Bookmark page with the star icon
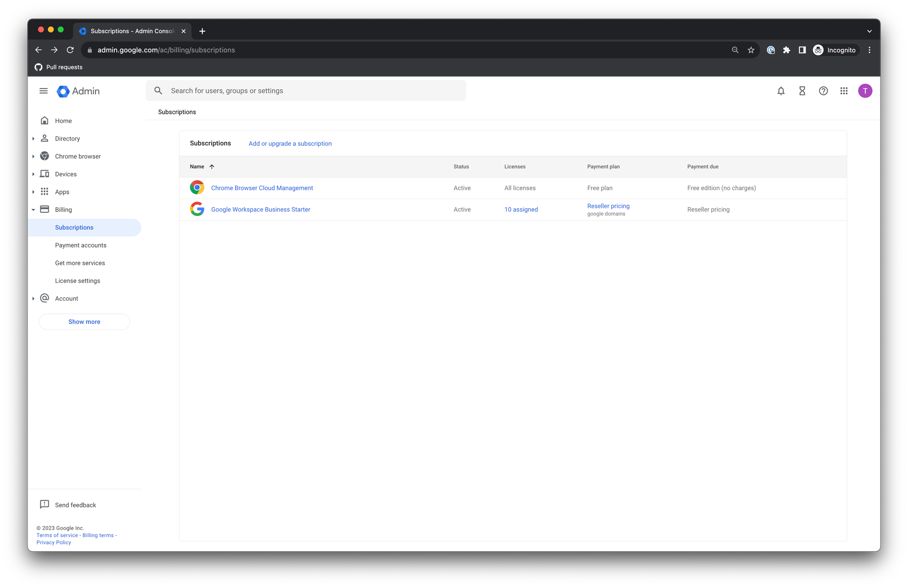This screenshot has width=908, height=588. [751, 50]
